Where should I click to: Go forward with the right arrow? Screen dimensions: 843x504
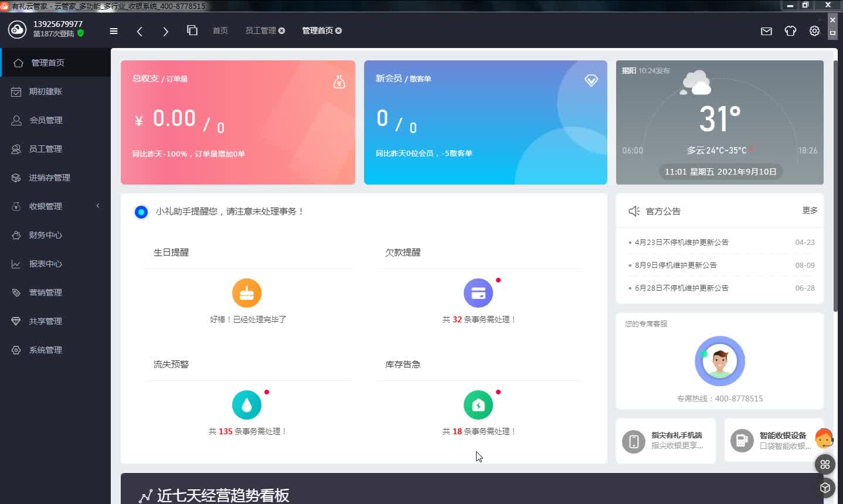[x=165, y=31]
